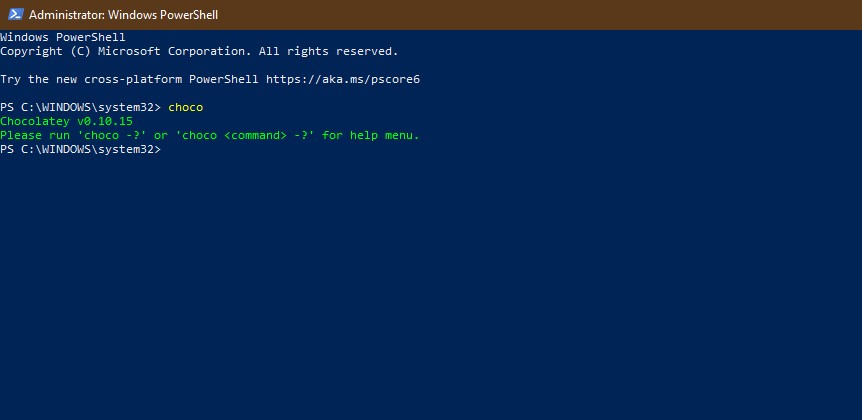
Task: Click the 'v0.10.15' version number
Action: pyautogui.click(x=105, y=121)
